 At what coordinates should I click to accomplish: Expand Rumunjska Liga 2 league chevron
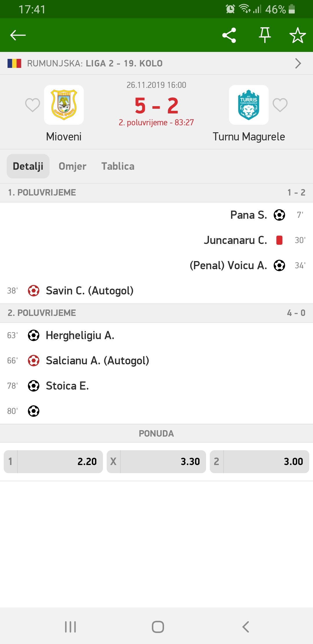click(x=298, y=63)
